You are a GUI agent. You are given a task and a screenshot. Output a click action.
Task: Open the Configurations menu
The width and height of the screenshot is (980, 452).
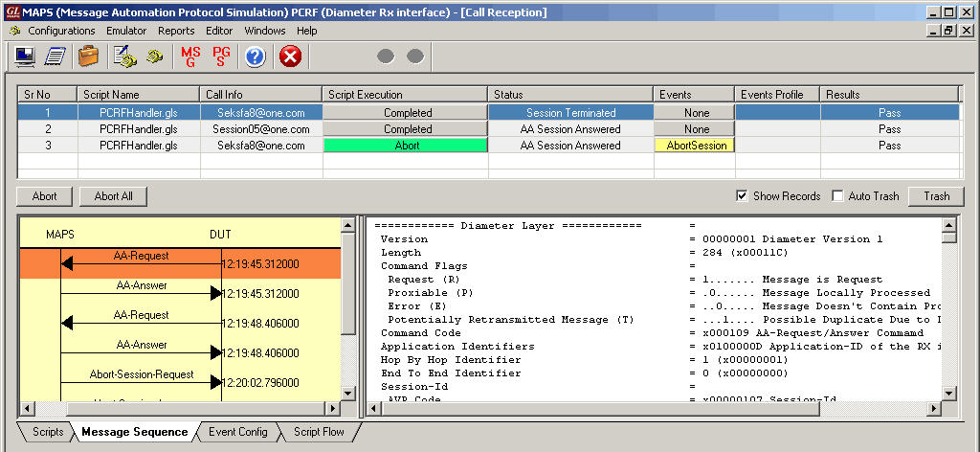(61, 31)
